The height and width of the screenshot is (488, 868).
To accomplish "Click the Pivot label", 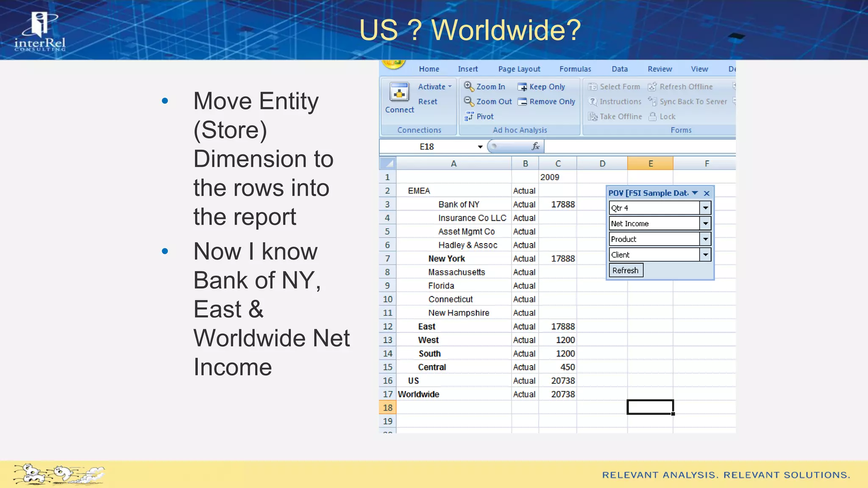I will tap(485, 116).
